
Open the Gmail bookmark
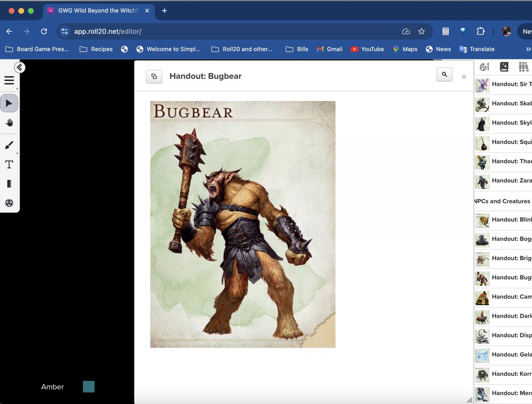[329, 49]
